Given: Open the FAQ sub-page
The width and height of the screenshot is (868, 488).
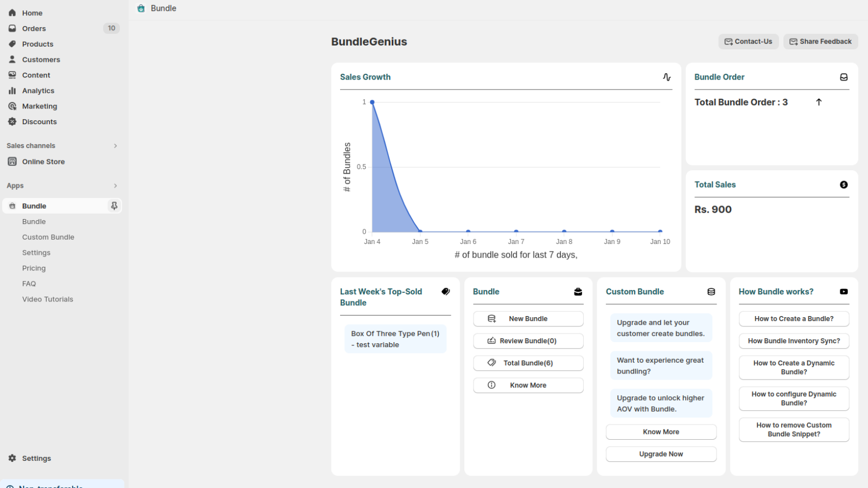Looking at the screenshot, I should (x=29, y=284).
